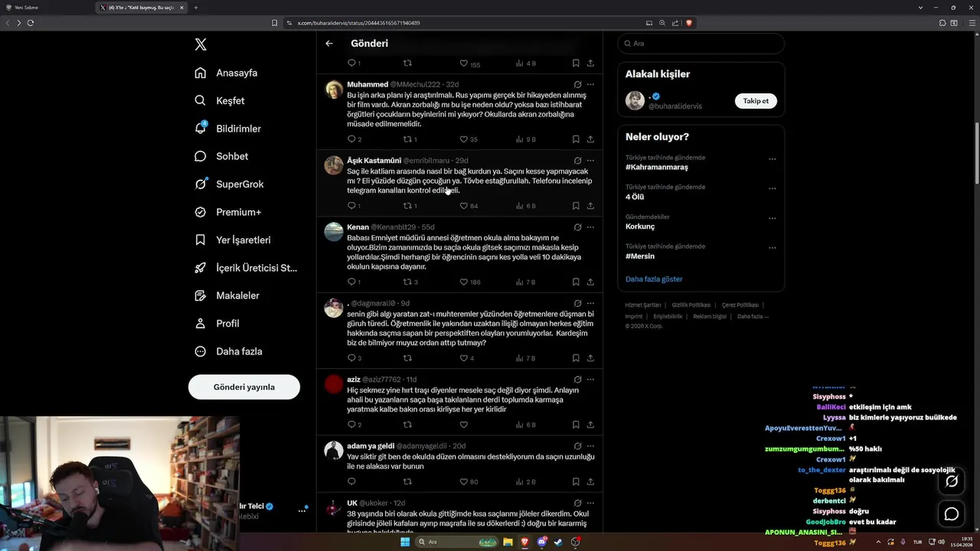The image size is (980, 551).
Task: Open options for #Mersin trend
Action: coord(772,248)
